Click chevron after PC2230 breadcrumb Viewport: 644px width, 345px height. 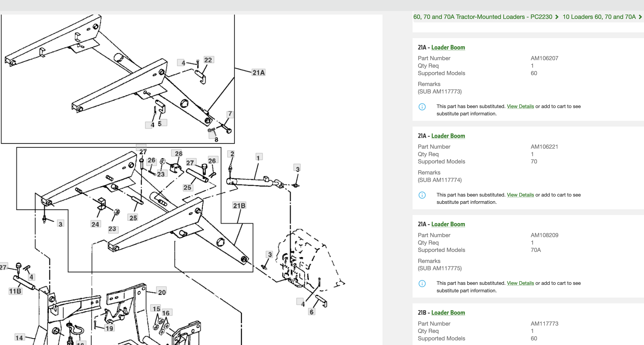point(557,17)
